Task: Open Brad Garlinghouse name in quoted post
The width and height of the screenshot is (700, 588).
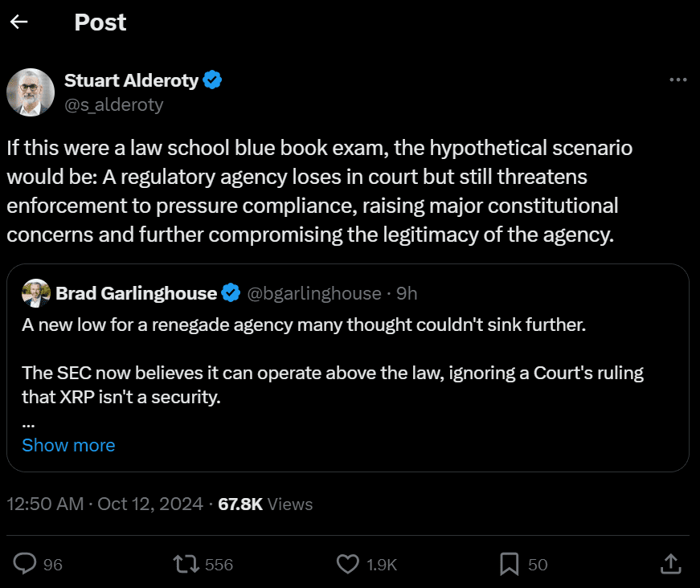Action: click(136, 293)
